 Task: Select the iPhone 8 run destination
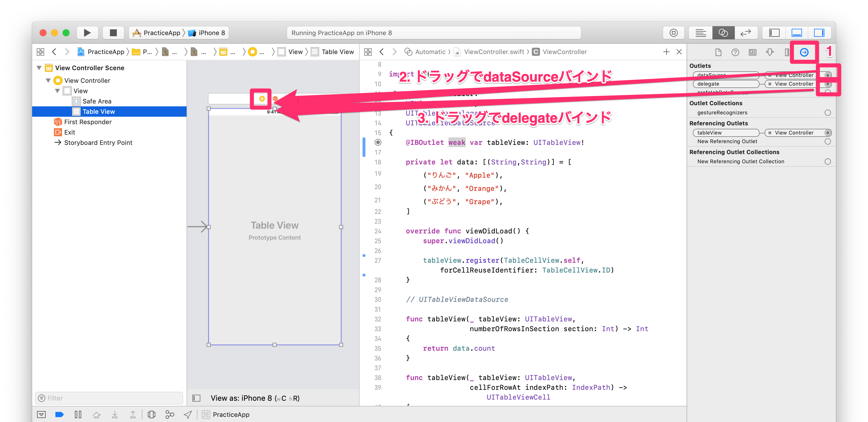click(x=211, y=33)
